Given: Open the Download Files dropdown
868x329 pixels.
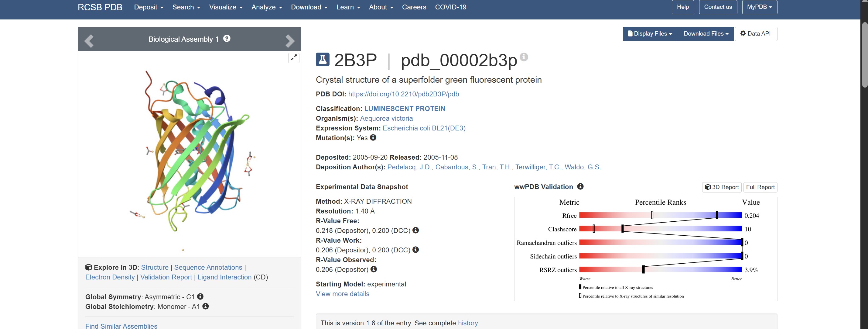Looking at the screenshot, I should tap(706, 33).
